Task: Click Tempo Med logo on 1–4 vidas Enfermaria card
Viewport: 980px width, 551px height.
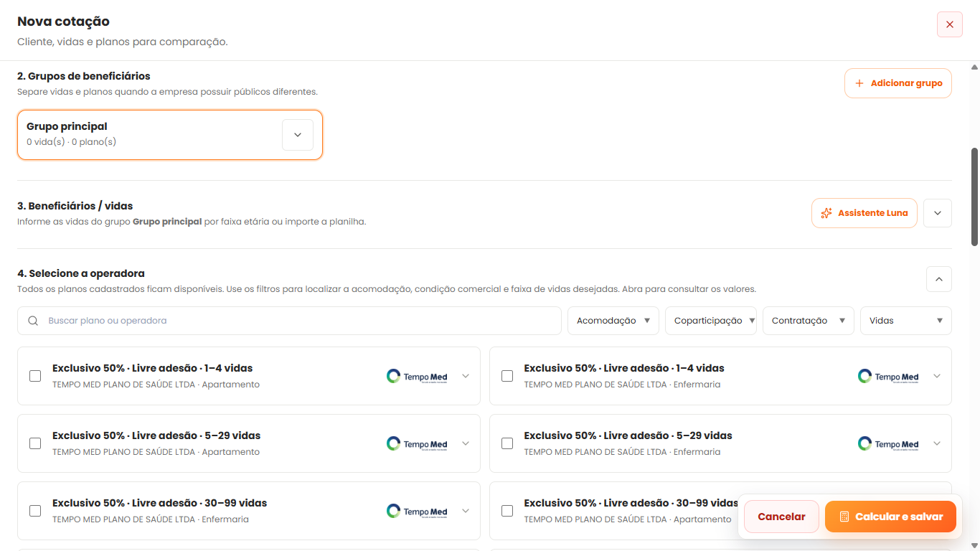Action: click(x=888, y=376)
